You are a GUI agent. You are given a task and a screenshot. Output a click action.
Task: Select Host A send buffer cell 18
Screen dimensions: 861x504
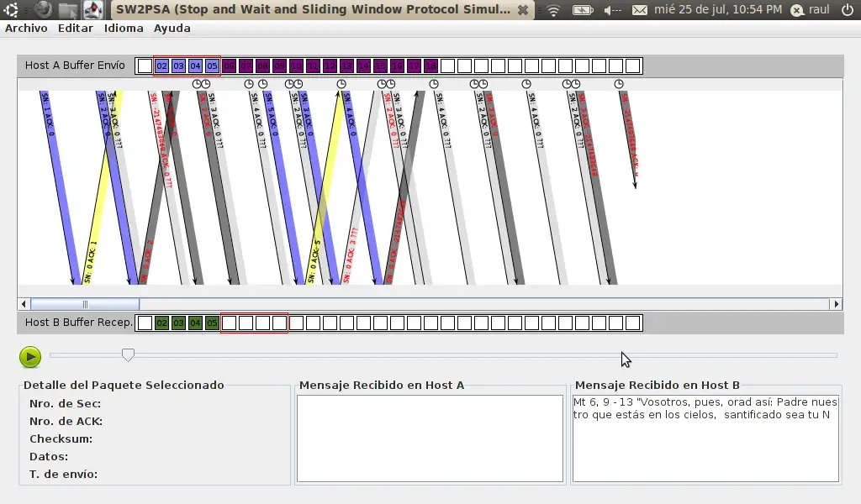[x=430, y=66]
